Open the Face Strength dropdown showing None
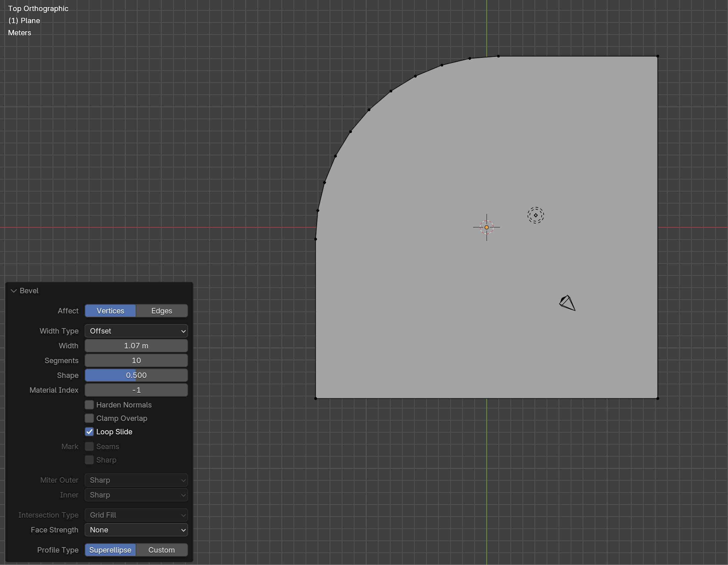This screenshot has width=728, height=565. click(x=136, y=530)
